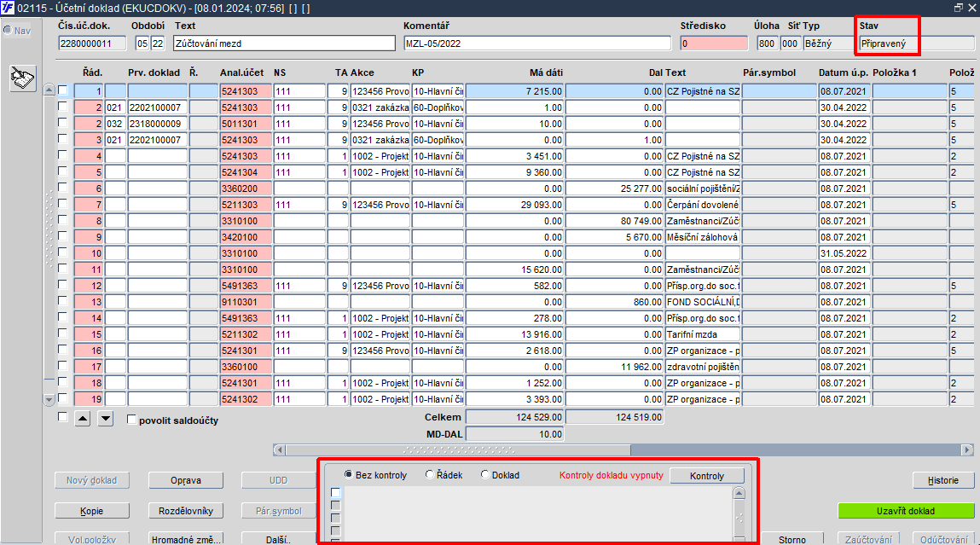This screenshot has height=545, width=980.
Task: Toggle the Nav radio option
Action: click(8, 30)
